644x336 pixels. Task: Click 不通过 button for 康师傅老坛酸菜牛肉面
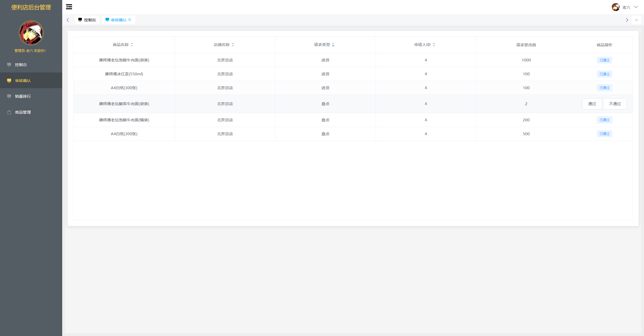[x=615, y=104]
